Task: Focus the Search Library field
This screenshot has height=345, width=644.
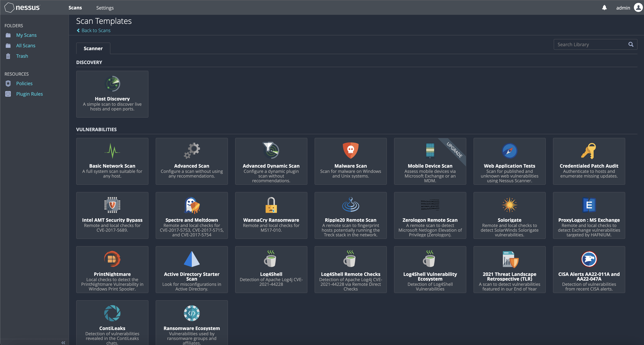Action: (x=595, y=44)
